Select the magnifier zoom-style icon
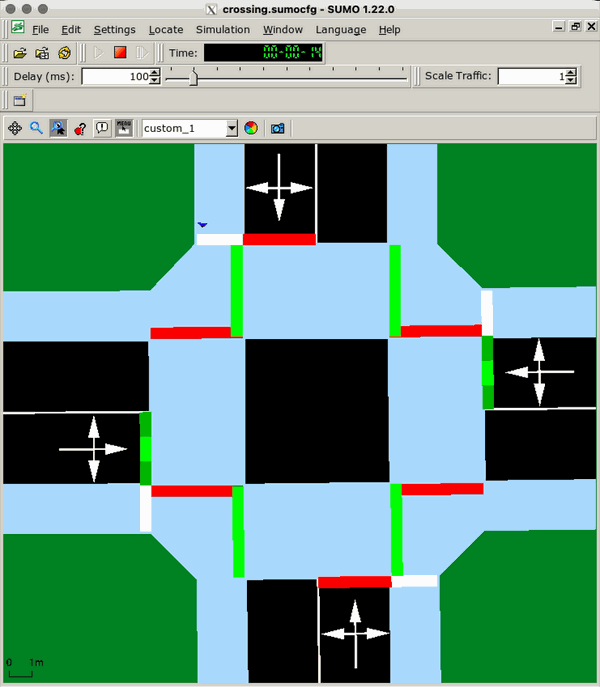600x687 pixels. 36,128
